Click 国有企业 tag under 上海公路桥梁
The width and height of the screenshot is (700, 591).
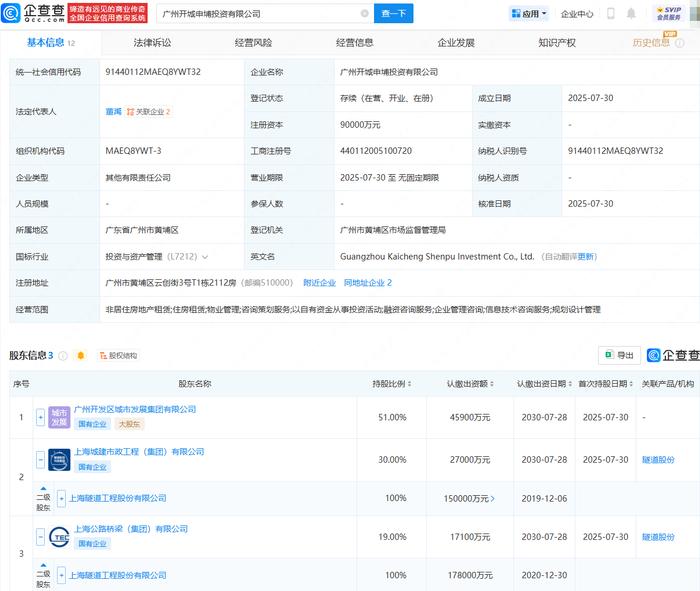coord(92,544)
